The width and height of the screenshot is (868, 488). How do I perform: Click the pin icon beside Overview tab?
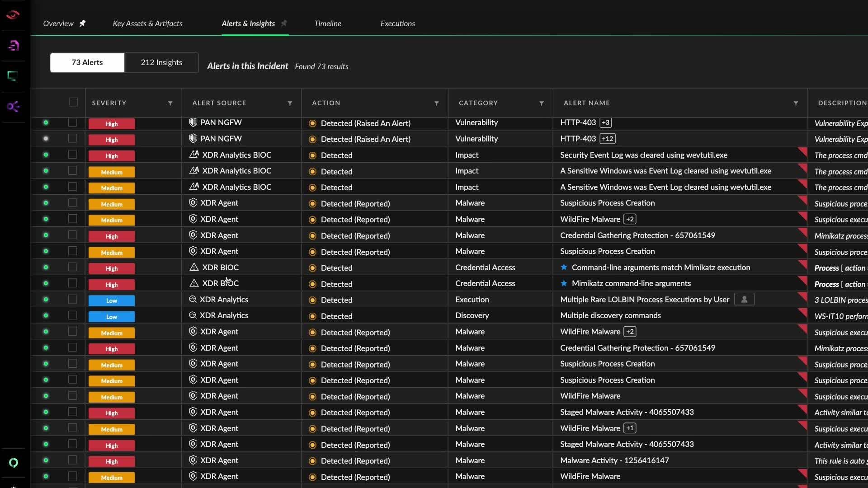click(x=82, y=23)
